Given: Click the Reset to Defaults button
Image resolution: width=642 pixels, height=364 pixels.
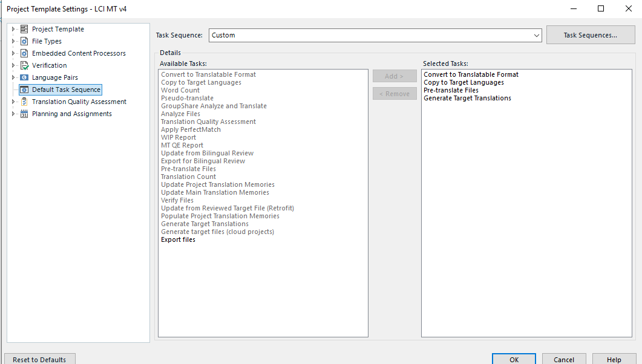Looking at the screenshot, I should [x=39, y=359].
